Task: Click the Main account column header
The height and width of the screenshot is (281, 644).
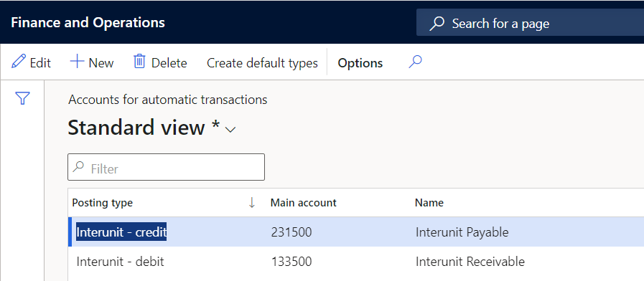Action: click(303, 203)
